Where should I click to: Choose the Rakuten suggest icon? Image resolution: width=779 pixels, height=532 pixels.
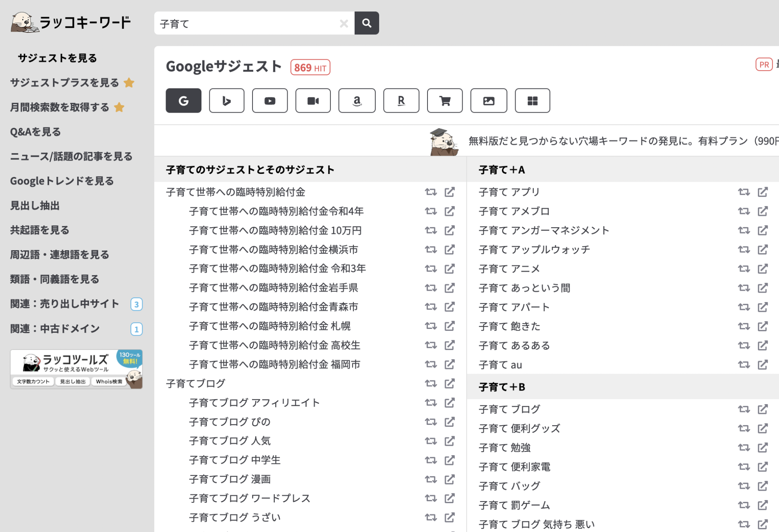(x=401, y=101)
